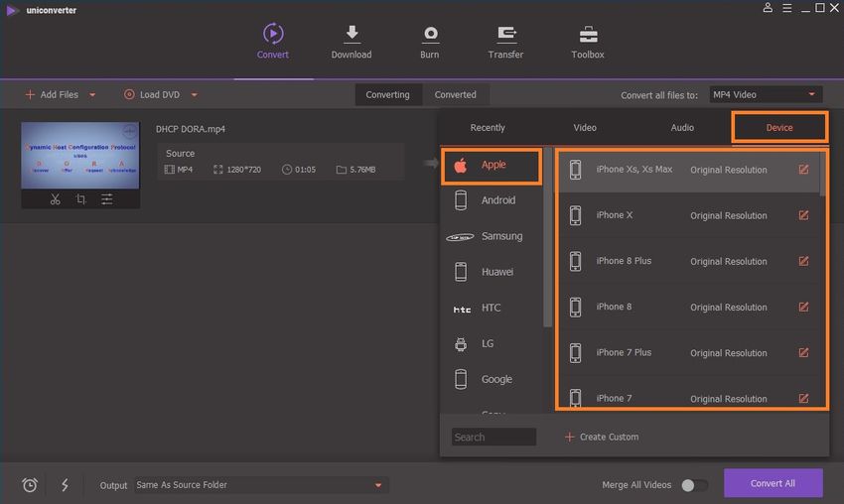Open the effects adjust sliders icon
This screenshot has height=504, width=844.
tap(107, 199)
